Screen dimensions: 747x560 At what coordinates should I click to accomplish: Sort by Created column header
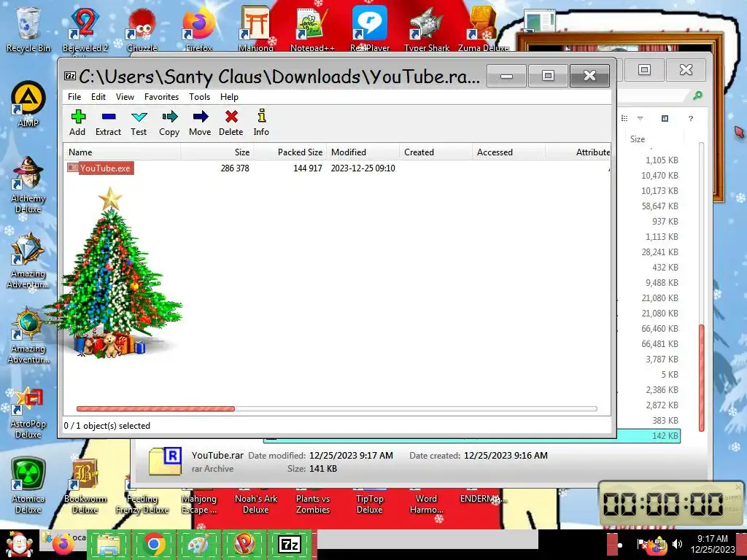pos(436,152)
